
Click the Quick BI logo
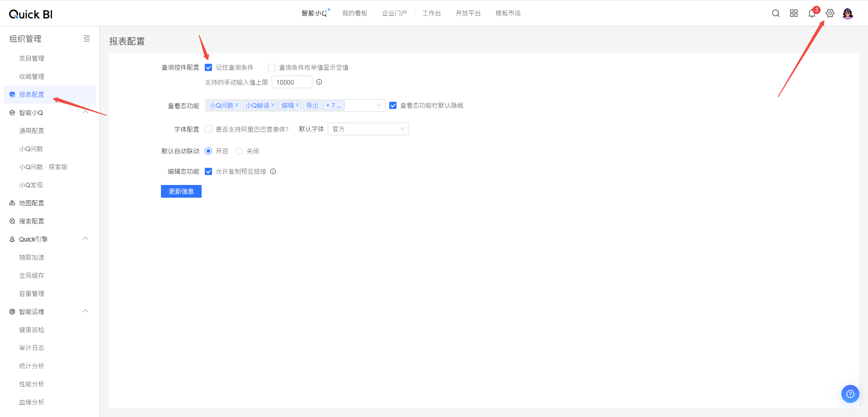[x=31, y=14]
